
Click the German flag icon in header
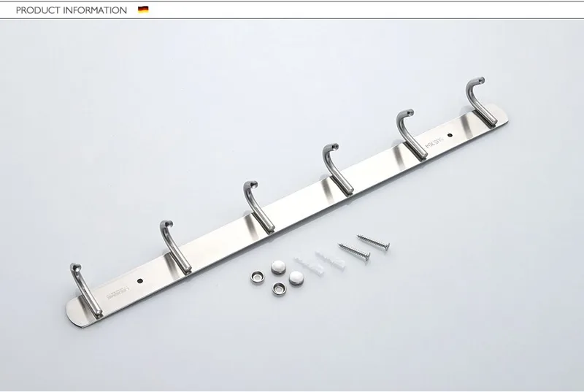142,10
